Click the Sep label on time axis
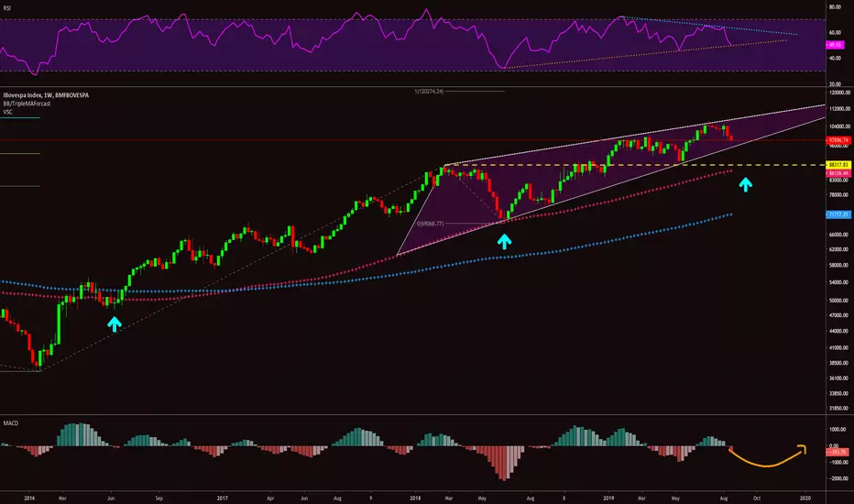Screen dimensions: 854x504 coord(159,498)
